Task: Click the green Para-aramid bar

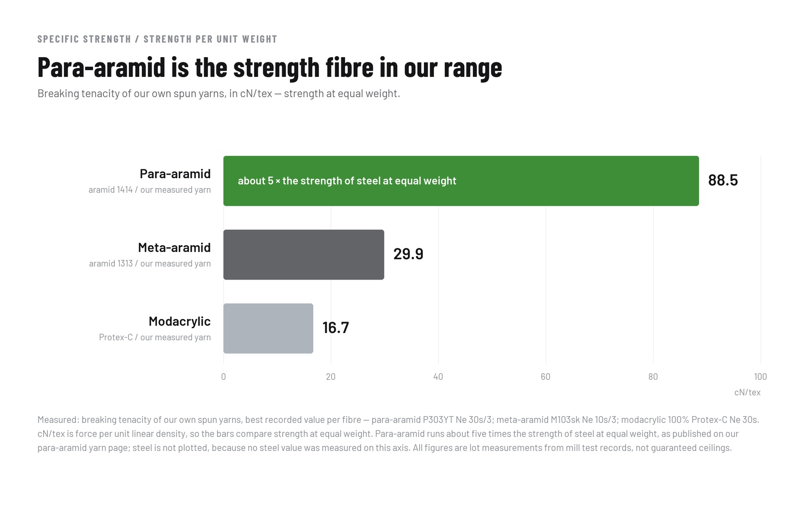Action: point(461,181)
